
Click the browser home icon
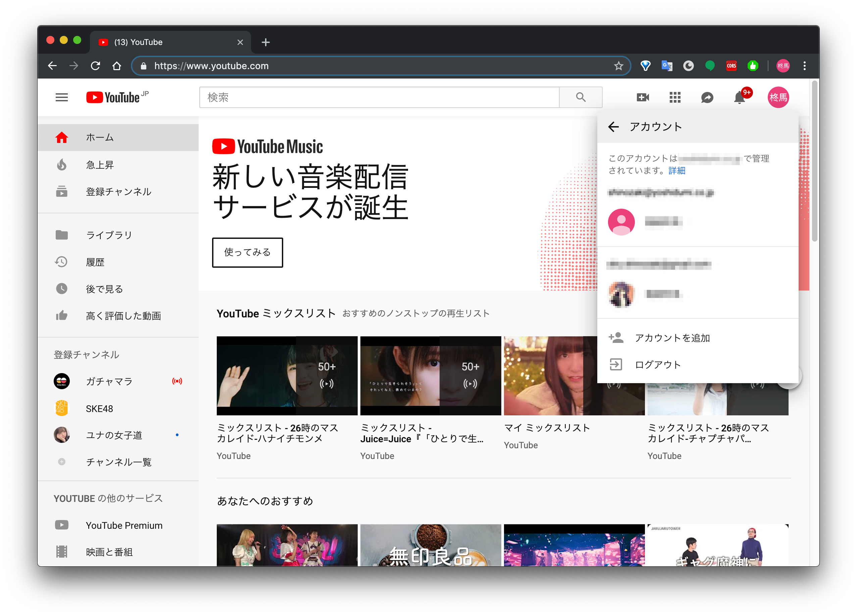click(x=117, y=66)
